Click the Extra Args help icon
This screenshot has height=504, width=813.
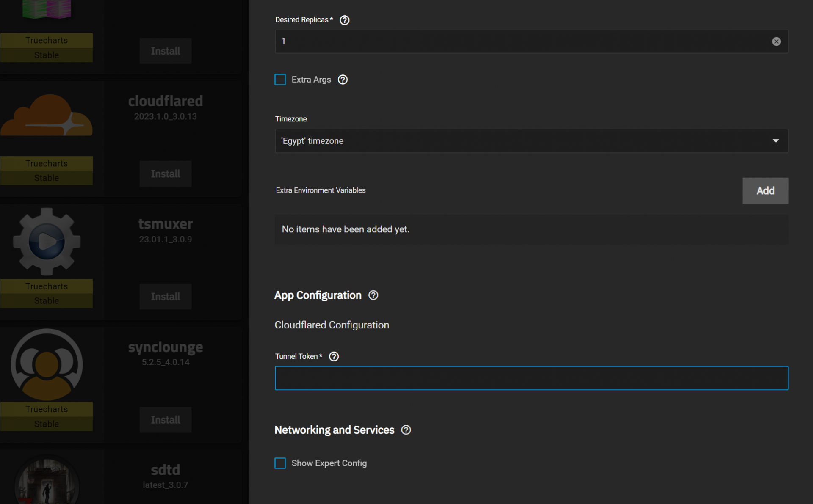coord(343,80)
